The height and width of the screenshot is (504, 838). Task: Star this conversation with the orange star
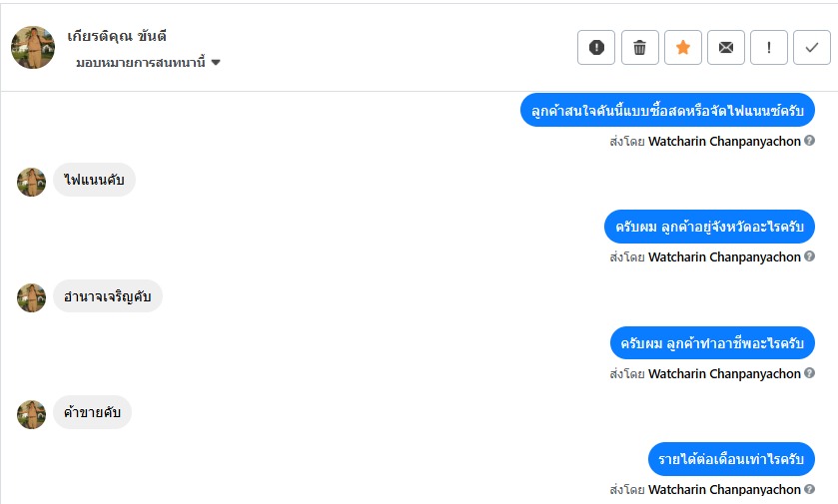pyautogui.click(x=683, y=47)
